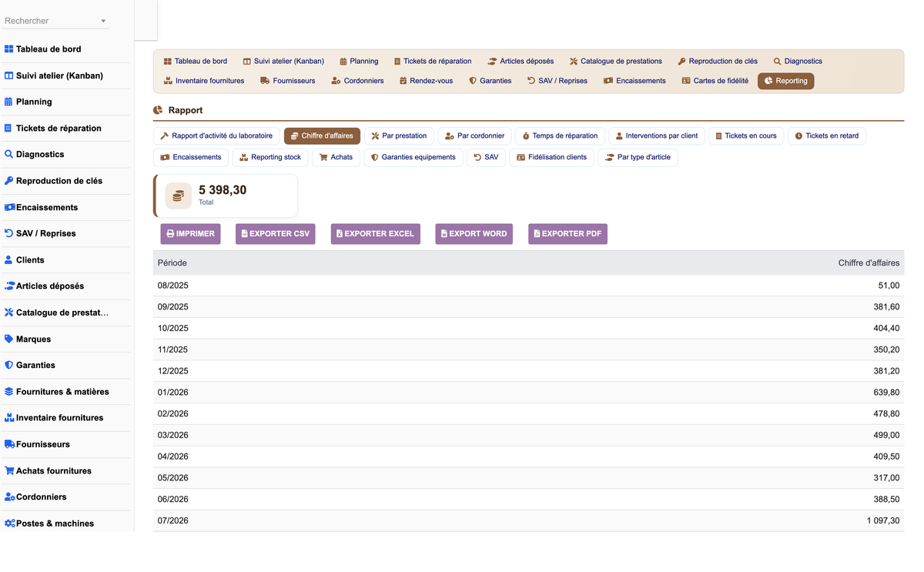Open Rendez-vous in the top nav
The height and width of the screenshot is (572, 924).
pos(426,81)
